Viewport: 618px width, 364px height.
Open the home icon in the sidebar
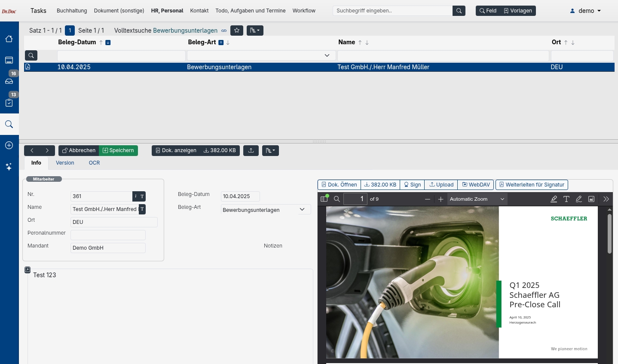9,39
